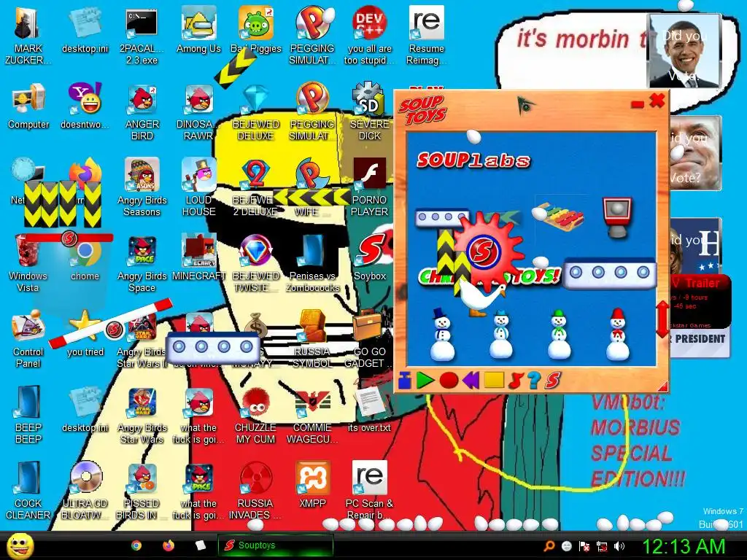Open the MARK ZUCKER... desktop icon
This screenshot has width=747, height=560.
click(28, 35)
